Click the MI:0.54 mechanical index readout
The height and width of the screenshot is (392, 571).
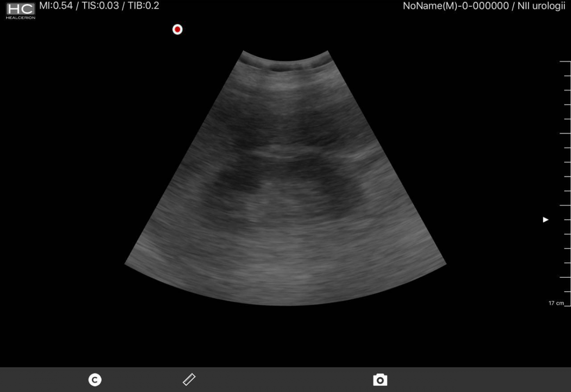pyautogui.click(x=56, y=6)
